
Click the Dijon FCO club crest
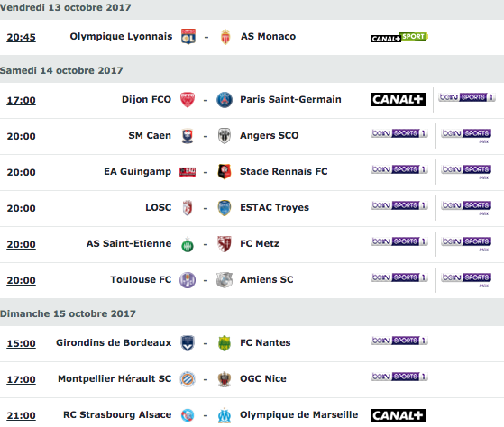(188, 100)
